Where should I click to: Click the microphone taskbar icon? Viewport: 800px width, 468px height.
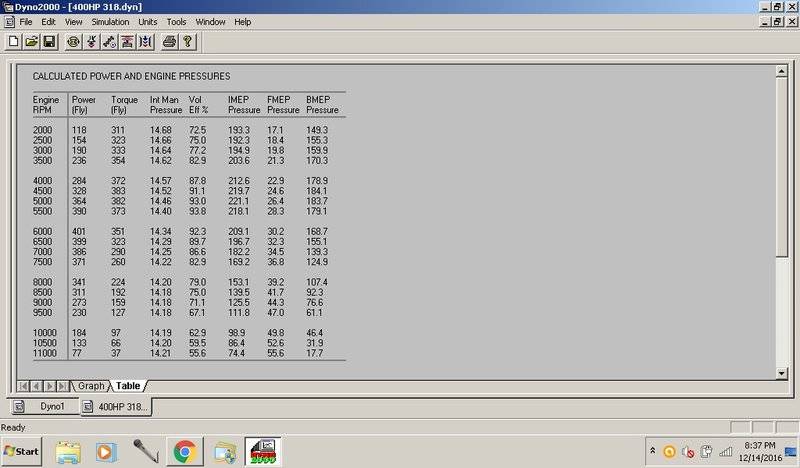point(146,451)
